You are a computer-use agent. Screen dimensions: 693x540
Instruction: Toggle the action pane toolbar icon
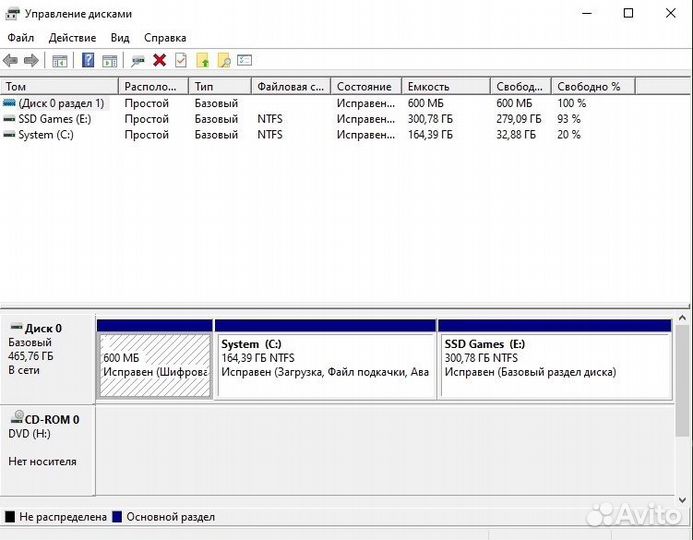[110, 61]
